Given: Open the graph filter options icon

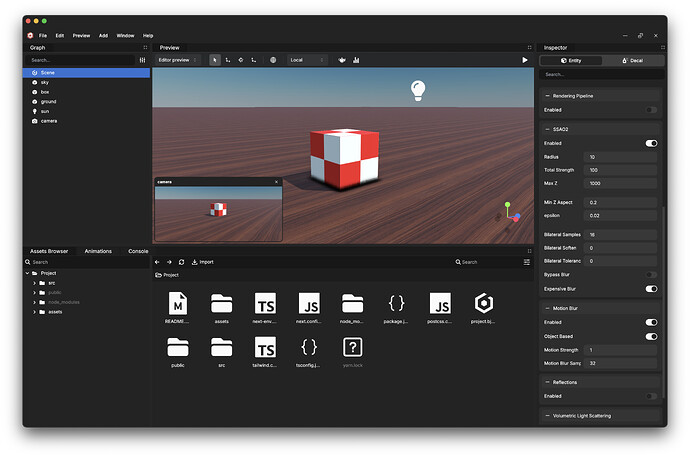Looking at the screenshot, I should (142, 60).
